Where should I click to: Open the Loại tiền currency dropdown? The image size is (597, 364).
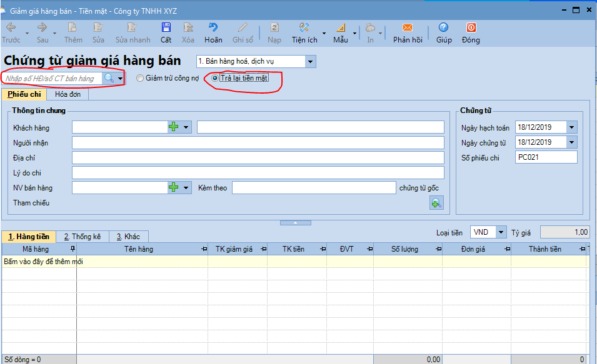click(x=501, y=232)
